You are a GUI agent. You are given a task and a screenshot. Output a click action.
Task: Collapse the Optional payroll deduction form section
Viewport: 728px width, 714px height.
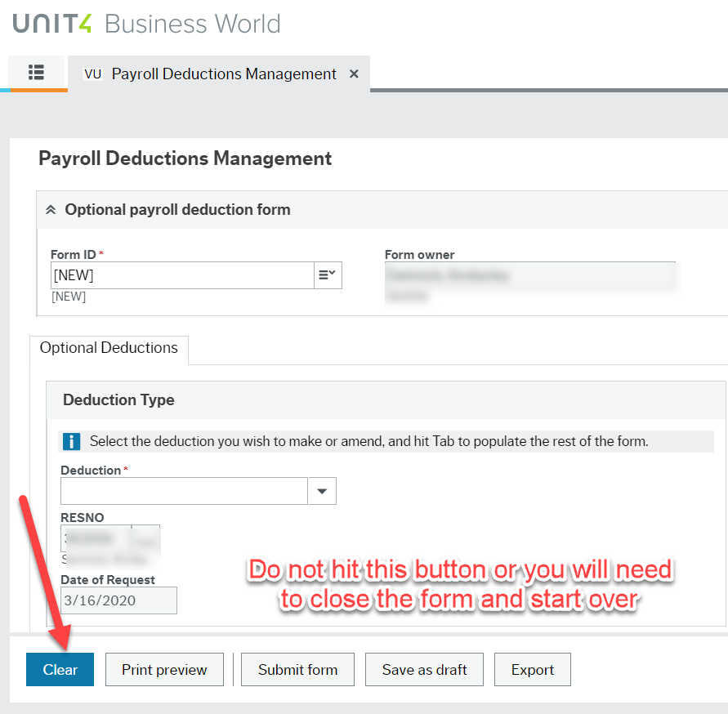(x=51, y=210)
